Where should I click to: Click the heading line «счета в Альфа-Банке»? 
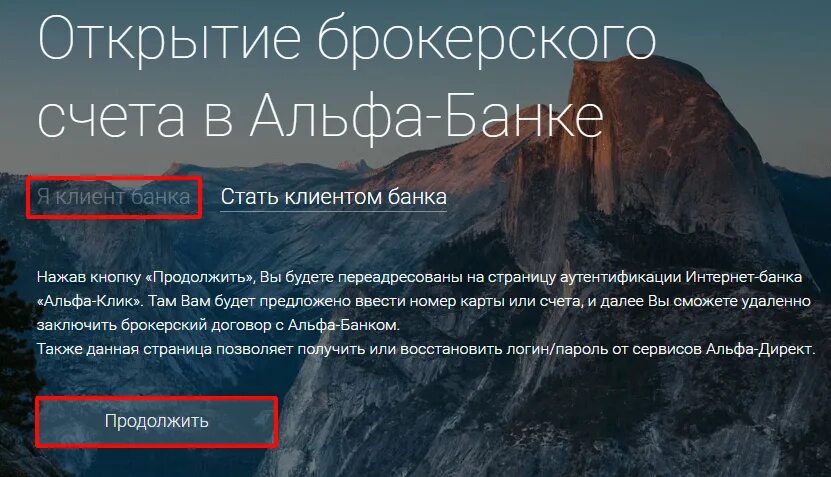(321, 117)
